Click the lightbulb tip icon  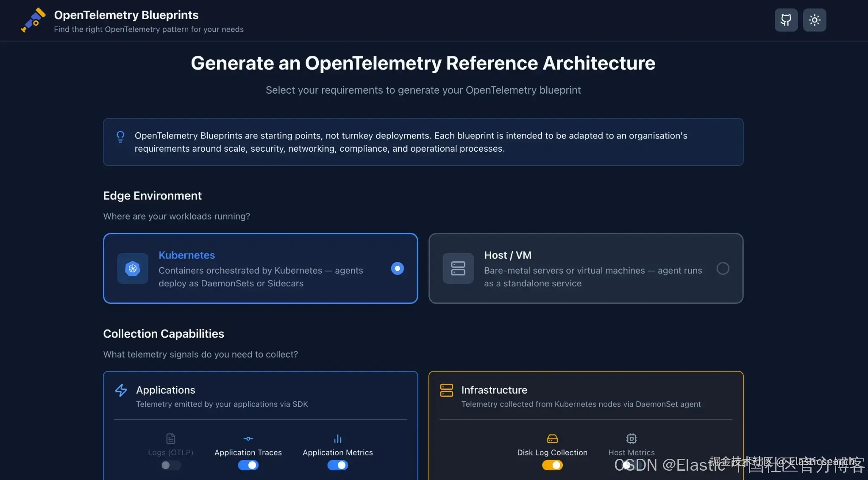point(120,136)
